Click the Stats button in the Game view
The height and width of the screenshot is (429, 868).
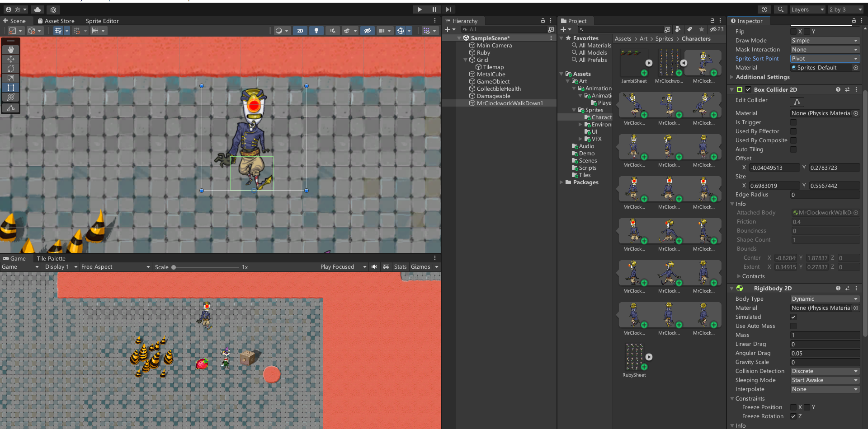click(x=400, y=266)
